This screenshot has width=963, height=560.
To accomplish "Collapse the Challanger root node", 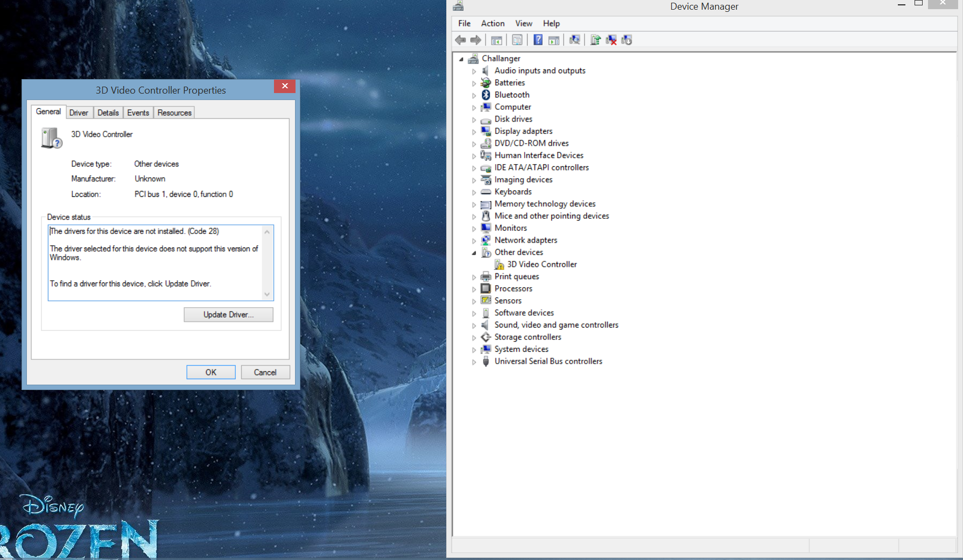I will click(x=461, y=59).
